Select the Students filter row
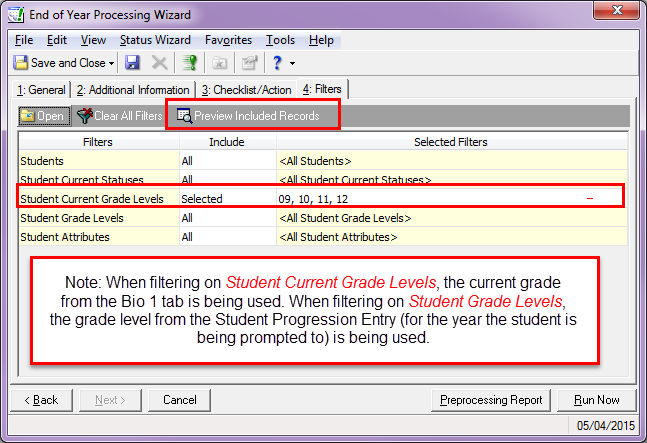 (x=323, y=161)
